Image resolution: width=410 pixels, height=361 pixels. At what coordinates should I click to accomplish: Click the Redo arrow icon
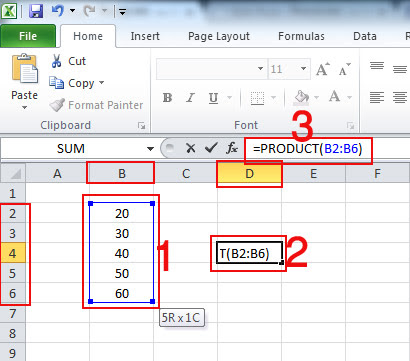click(90, 11)
